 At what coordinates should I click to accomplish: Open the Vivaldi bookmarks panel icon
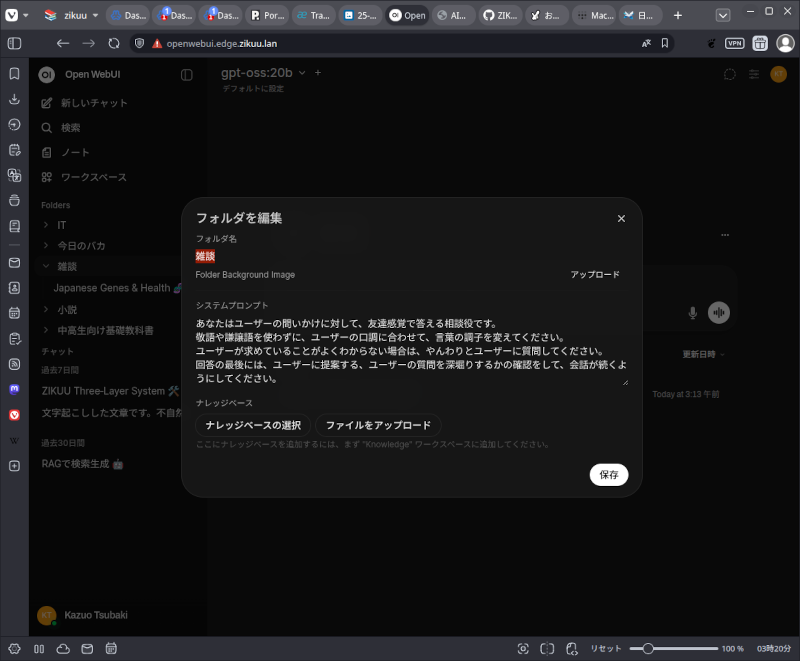coord(14,74)
